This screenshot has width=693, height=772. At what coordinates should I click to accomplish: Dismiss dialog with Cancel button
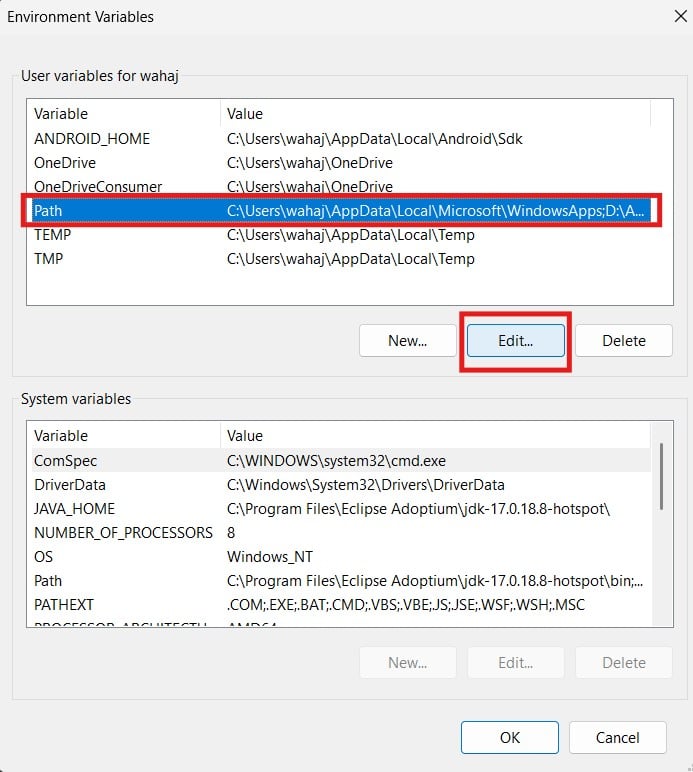[x=617, y=738]
